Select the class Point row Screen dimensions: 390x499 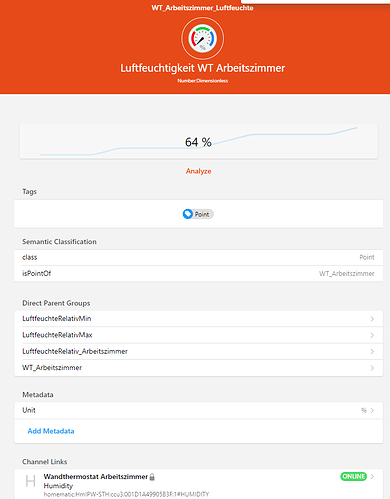tap(198, 257)
